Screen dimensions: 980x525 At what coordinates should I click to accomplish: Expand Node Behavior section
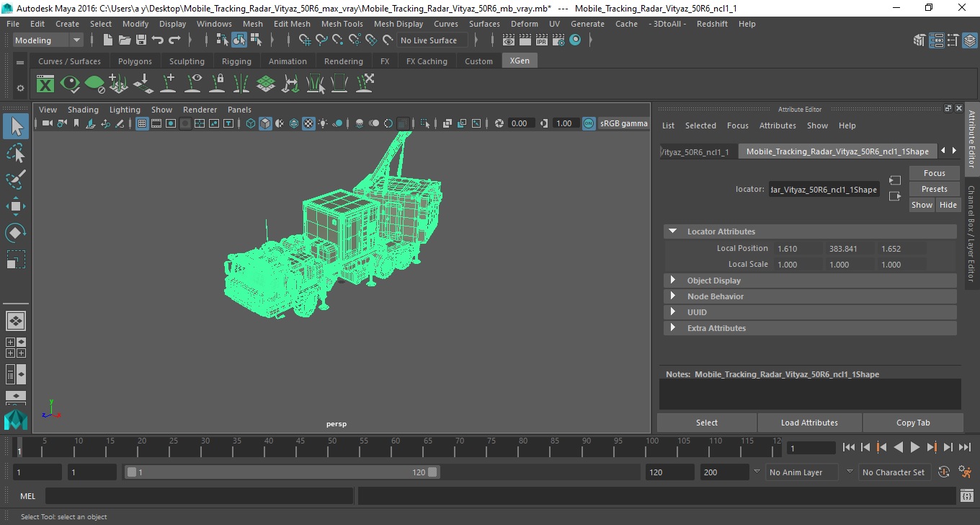(x=673, y=296)
